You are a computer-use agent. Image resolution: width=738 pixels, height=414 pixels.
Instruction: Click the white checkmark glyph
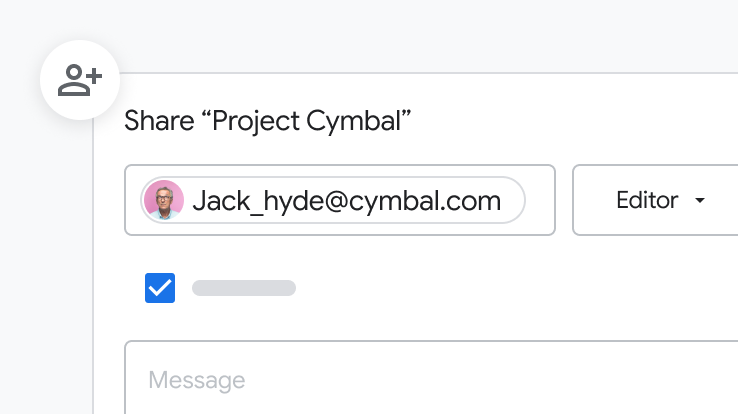pyautogui.click(x=160, y=288)
